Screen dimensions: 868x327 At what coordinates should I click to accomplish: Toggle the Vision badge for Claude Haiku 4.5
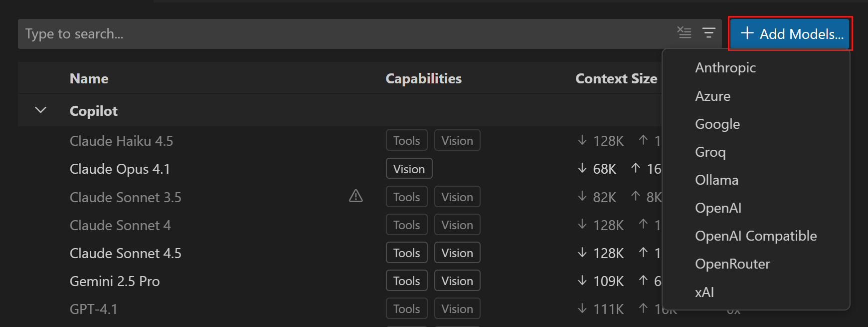pos(457,140)
